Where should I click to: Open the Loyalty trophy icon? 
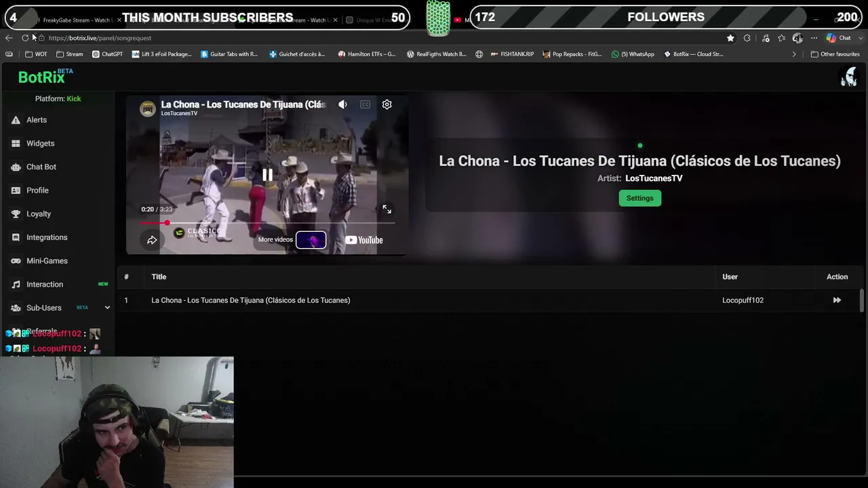16,214
